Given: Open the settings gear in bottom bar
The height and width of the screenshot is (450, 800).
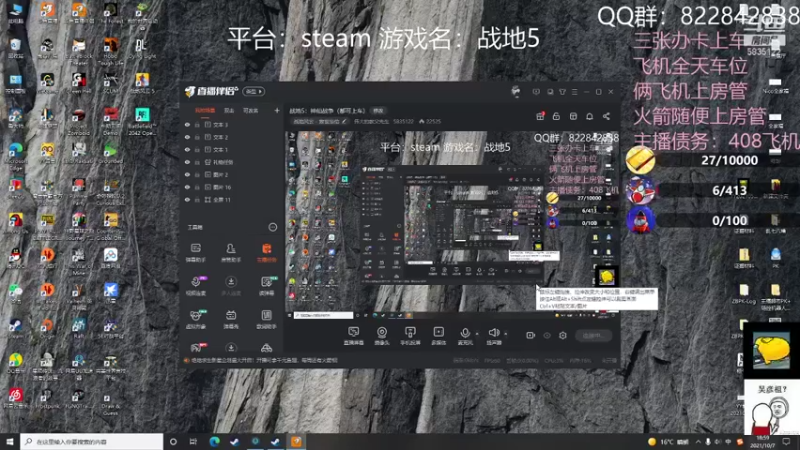Looking at the screenshot, I should coord(563,335).
